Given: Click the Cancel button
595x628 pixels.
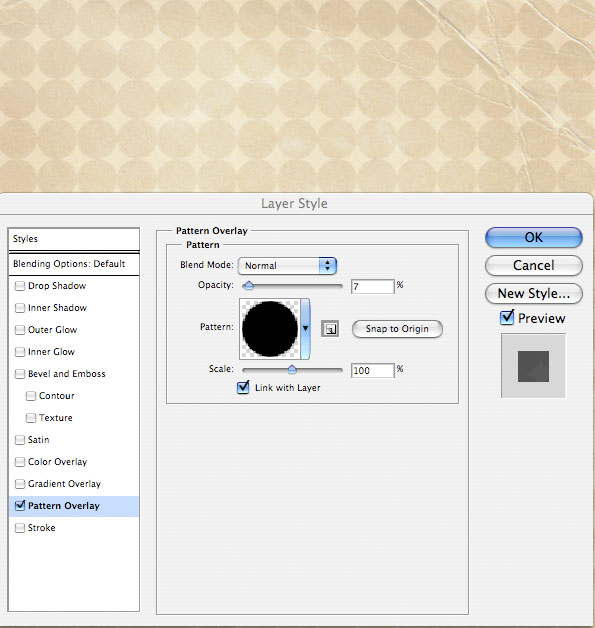Looking at the screenshot, I should coord(534,266).
